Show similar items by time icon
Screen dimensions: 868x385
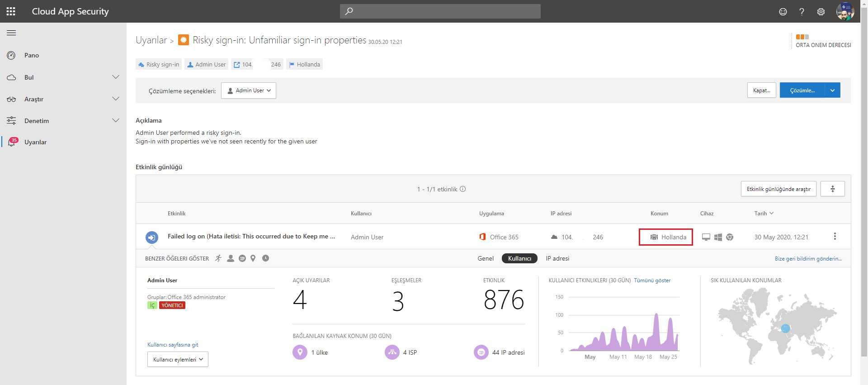coord(266,258)
